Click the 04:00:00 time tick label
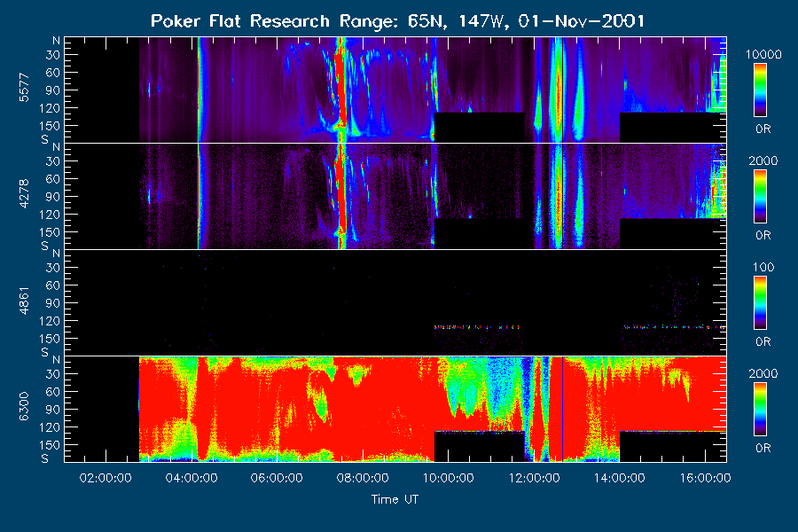 coord(192,478)
